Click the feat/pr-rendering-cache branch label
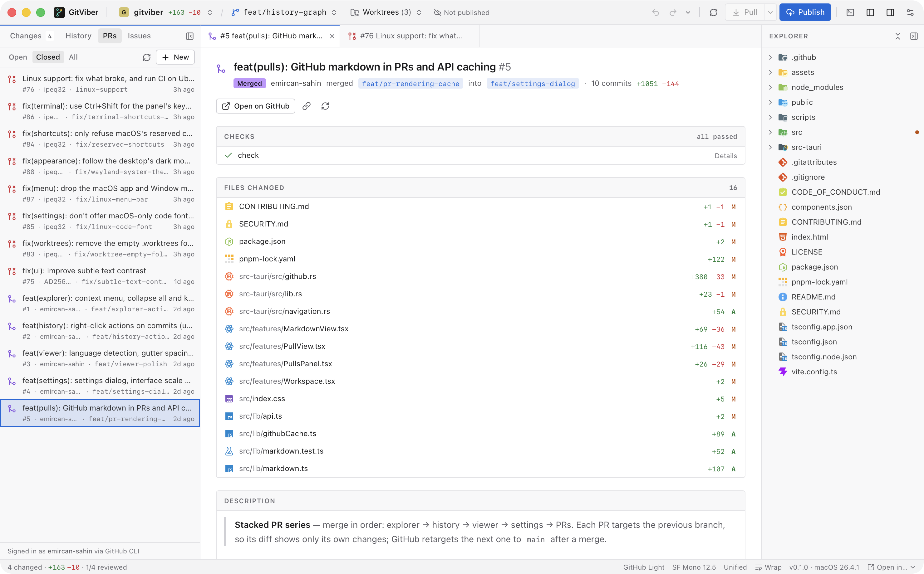Screen dimensions: 924x574 410,84
